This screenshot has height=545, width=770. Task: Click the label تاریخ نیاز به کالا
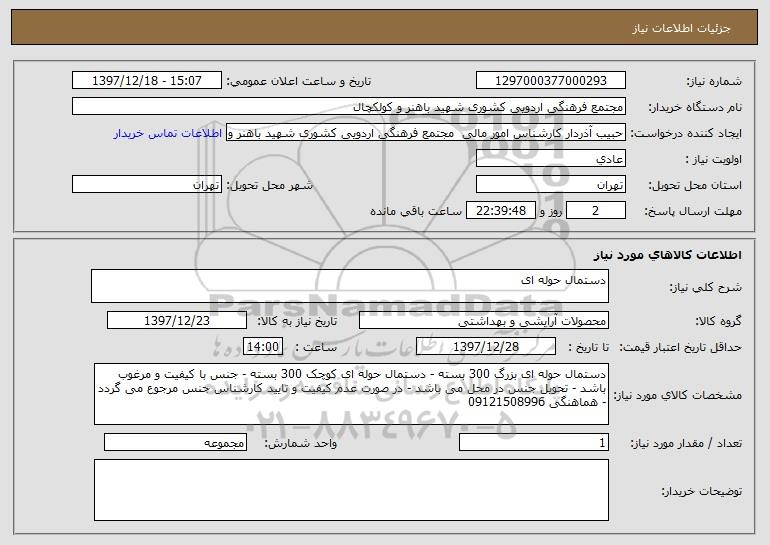coord(297,322)
